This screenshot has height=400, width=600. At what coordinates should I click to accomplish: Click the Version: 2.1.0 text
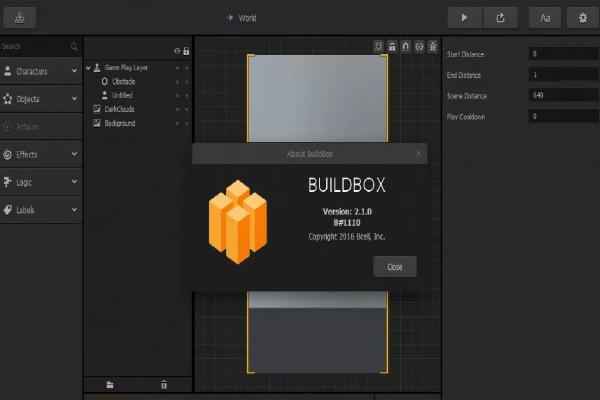click(x=347, y=211)
